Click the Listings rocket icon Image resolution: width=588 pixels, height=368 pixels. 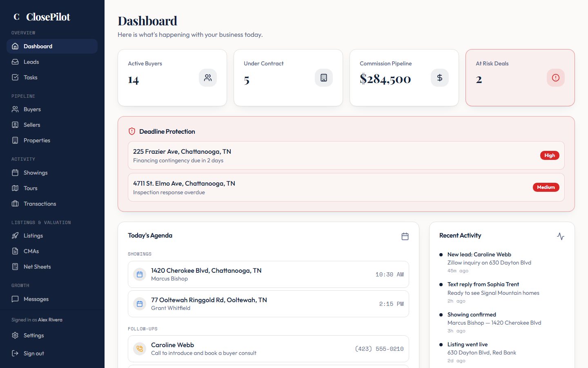pyautogui.click(x=15, y=236)
